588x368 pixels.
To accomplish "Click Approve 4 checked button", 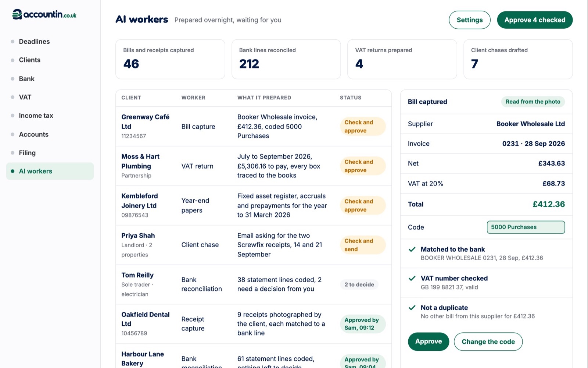I will point(535,20).
